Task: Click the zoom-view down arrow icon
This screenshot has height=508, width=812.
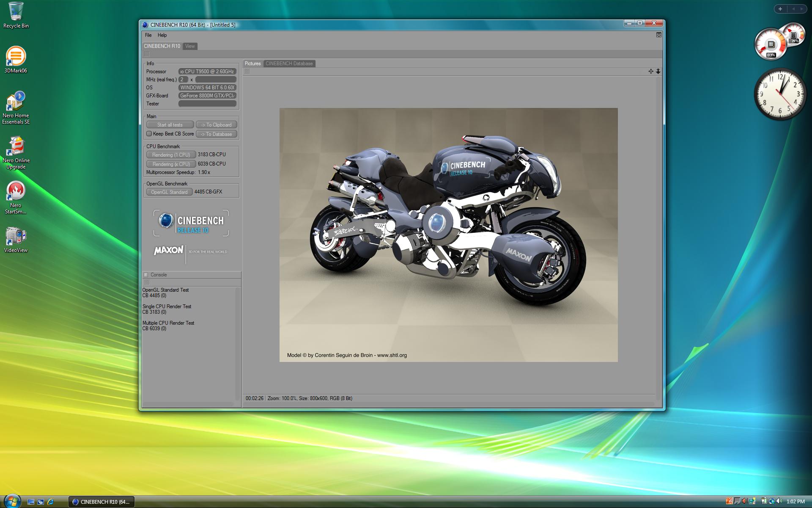Action: point(658,72)
